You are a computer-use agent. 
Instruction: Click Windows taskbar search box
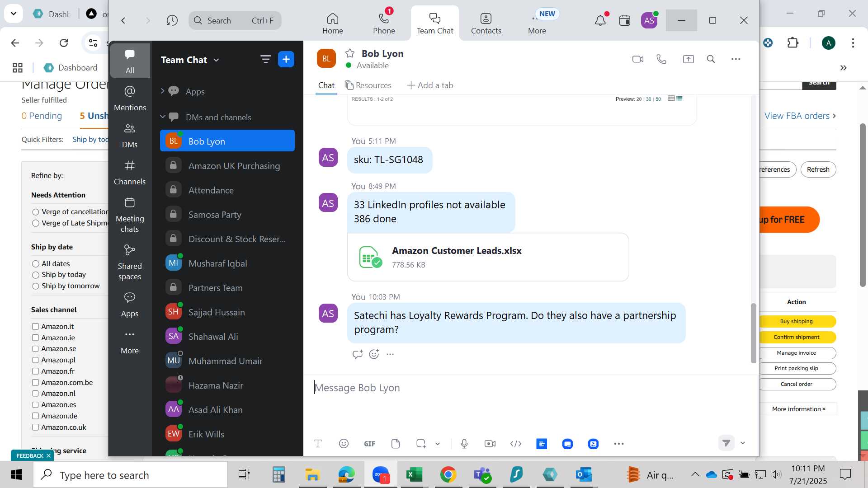point(130,475)
